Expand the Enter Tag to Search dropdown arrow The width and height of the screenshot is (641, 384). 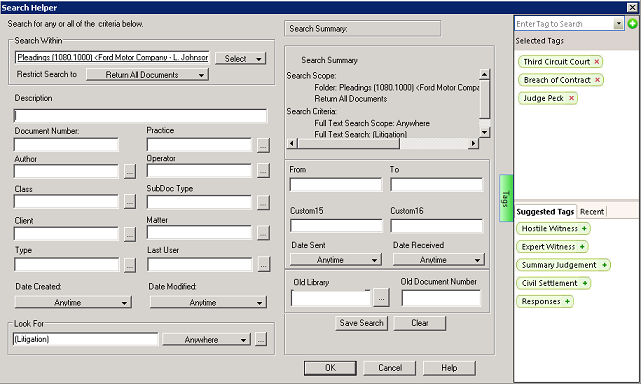tap(619, 24)
